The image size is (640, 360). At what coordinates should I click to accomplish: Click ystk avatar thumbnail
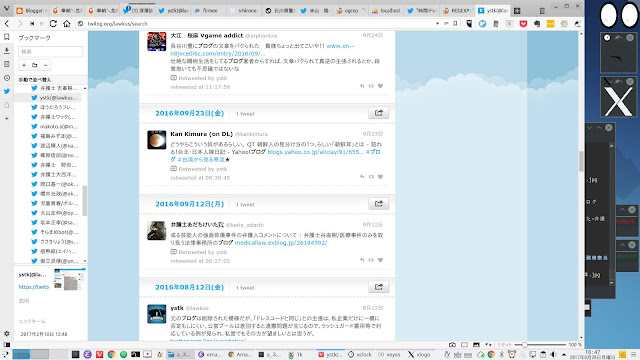pyautogui.click(x=156, y=314)
